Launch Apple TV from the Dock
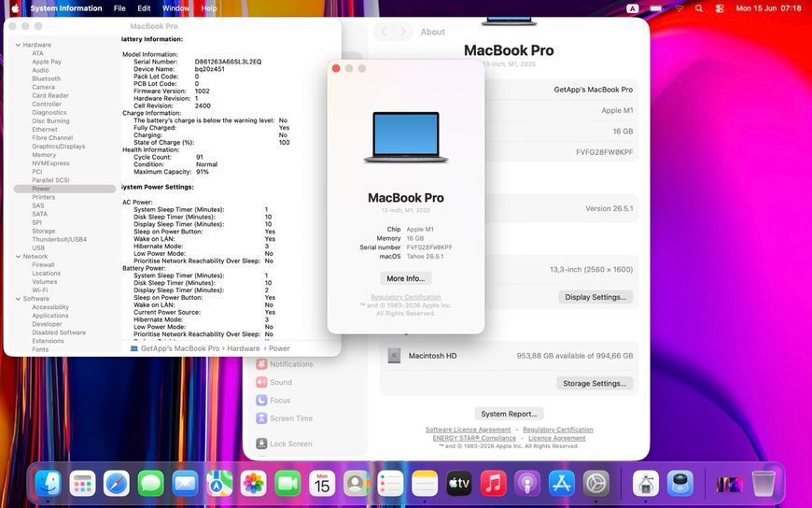 click(459, 483)
